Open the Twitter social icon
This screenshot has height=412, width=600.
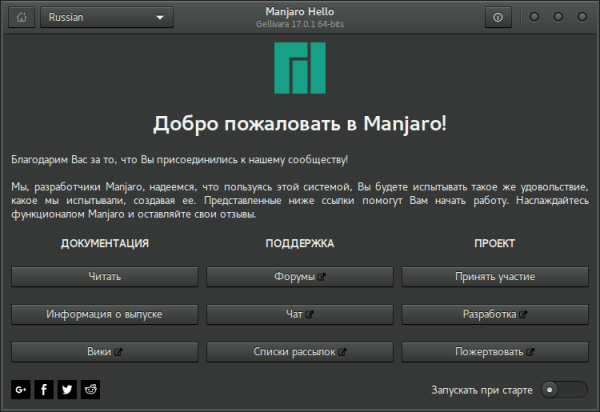pos(67,389)
